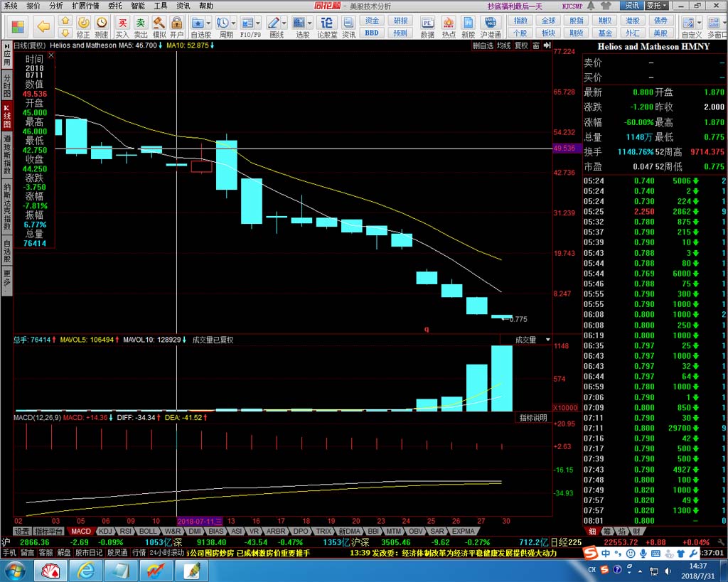This screenshot has width=728, height=582.
Task: Click the 设置 settings button below chart
Action: 22,531
